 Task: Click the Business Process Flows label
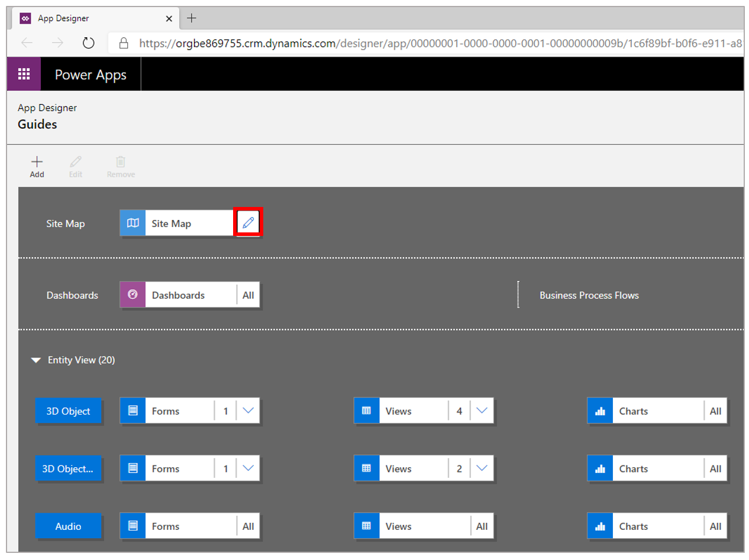click(589, 295)
